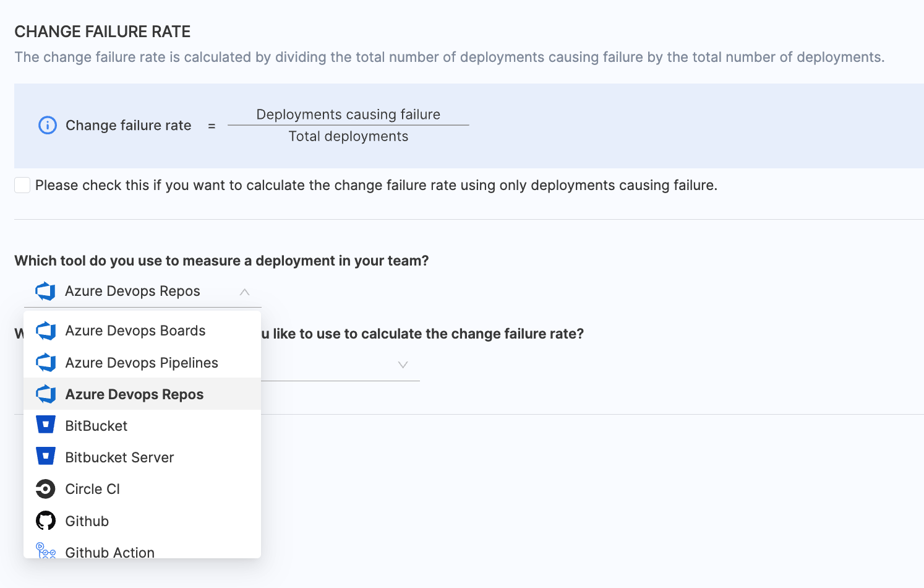The height and width of the screenshot is (588, 924).
Task: Click the Bitbucket Server logo icon
Action: (46, 457)
